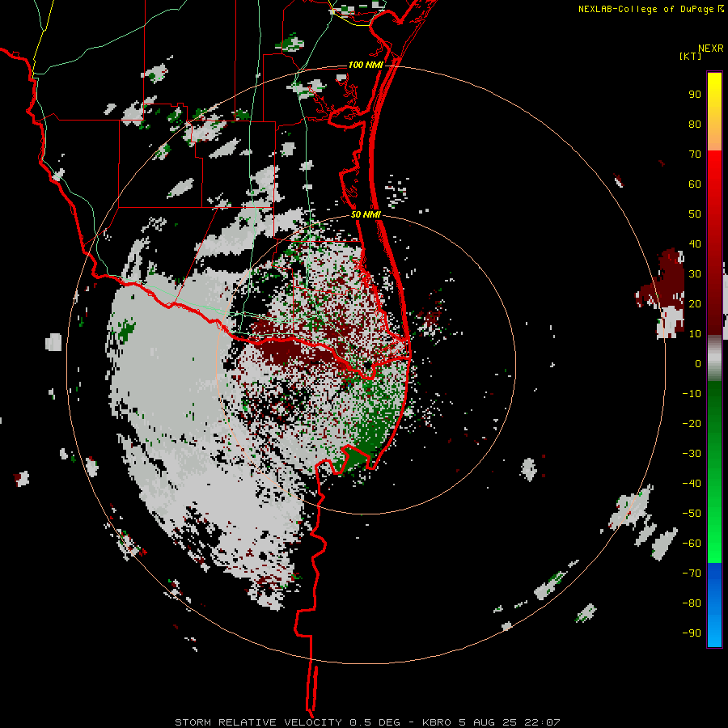Click the -60 scale label
728x728 pixels.
(692, 544)
